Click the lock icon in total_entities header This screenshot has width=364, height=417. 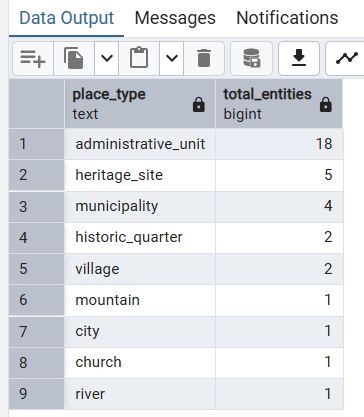pyautogui.click(x=326, y=105)
